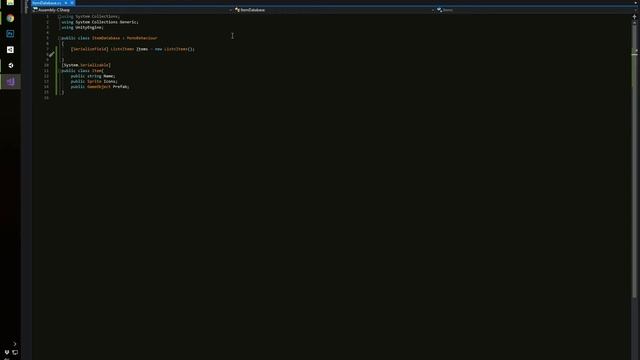Open the ItemDatabase type navigation dropdown

coord(334,10)
